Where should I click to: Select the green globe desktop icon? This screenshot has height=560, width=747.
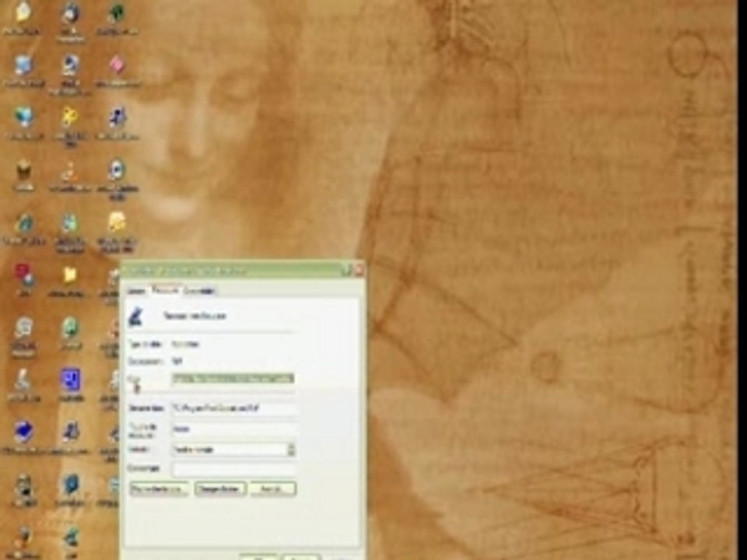click(71, 327)
